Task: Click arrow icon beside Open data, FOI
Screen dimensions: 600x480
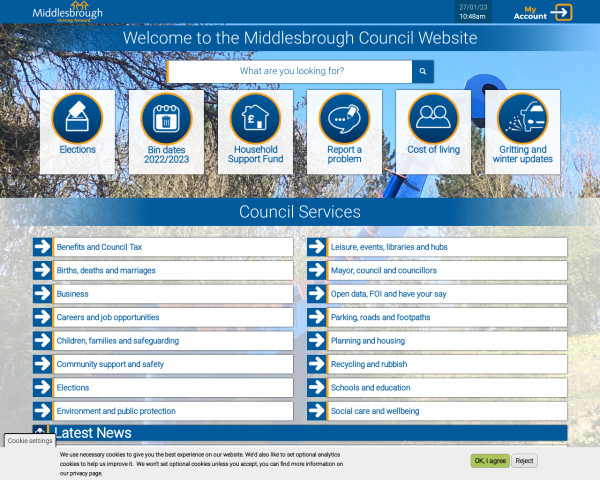Action: (317, 294)
